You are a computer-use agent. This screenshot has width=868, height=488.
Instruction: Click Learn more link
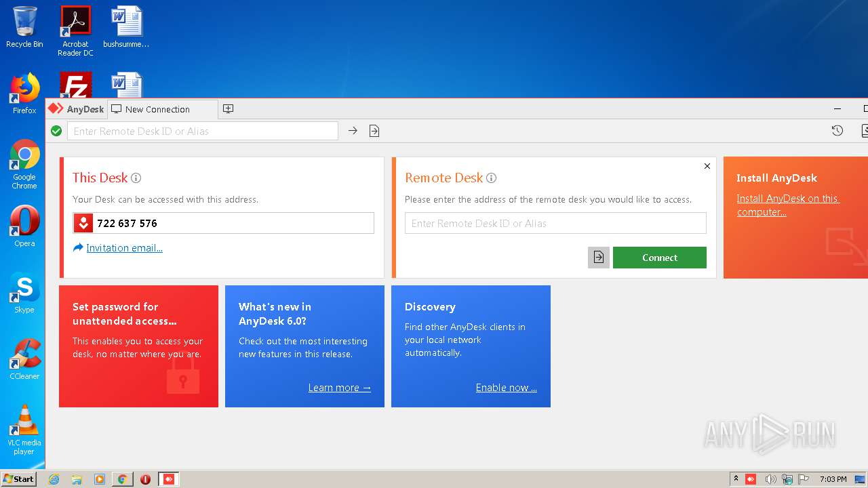click(x=339, y=388)
